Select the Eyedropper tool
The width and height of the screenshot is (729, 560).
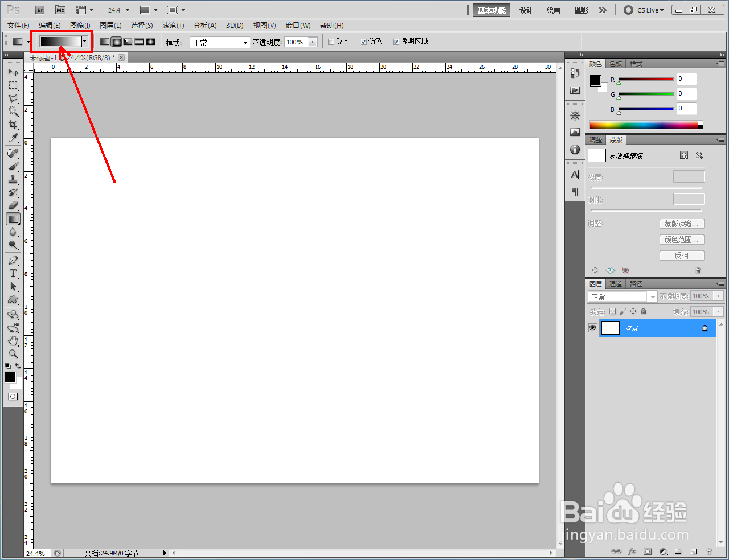click(13, 138)
